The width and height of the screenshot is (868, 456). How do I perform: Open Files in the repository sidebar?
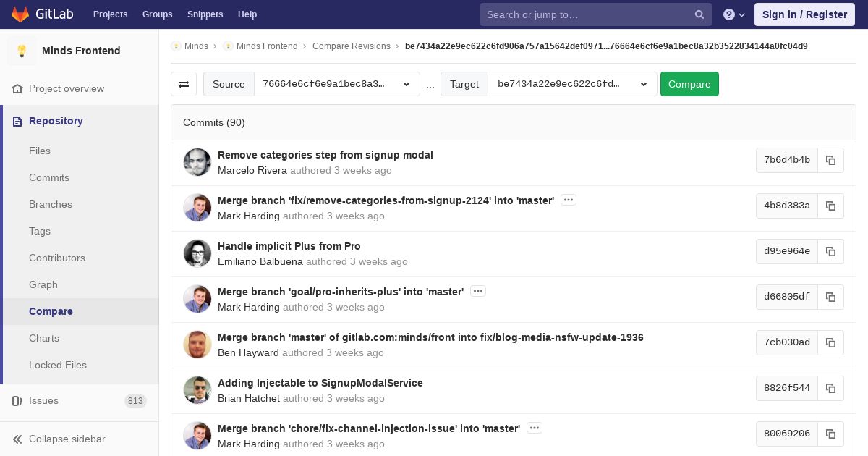tap(40, 151)
